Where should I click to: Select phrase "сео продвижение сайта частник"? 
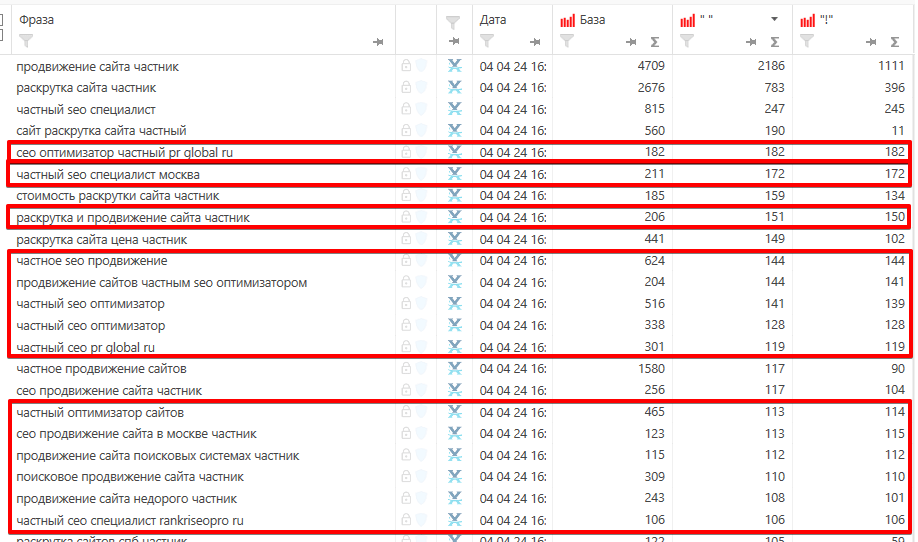109,390
